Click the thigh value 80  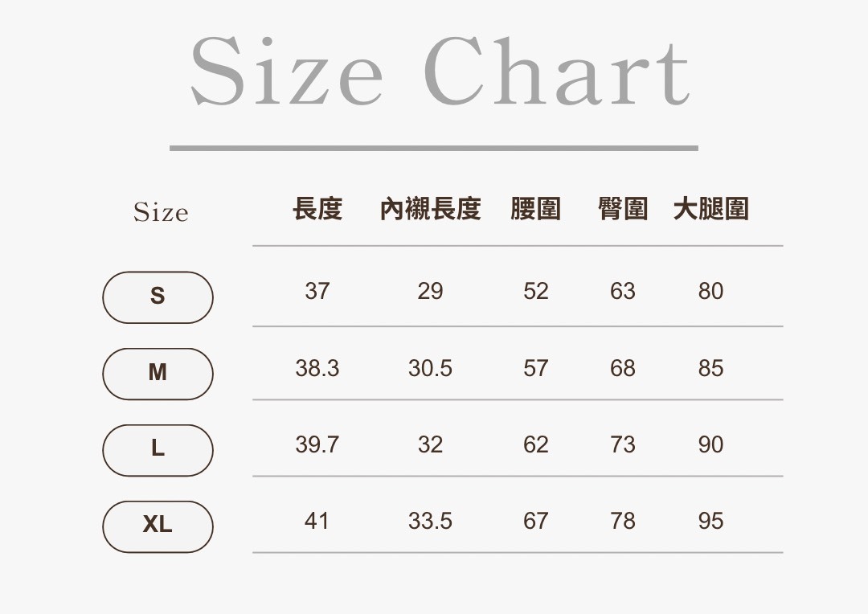click(710, 291)
